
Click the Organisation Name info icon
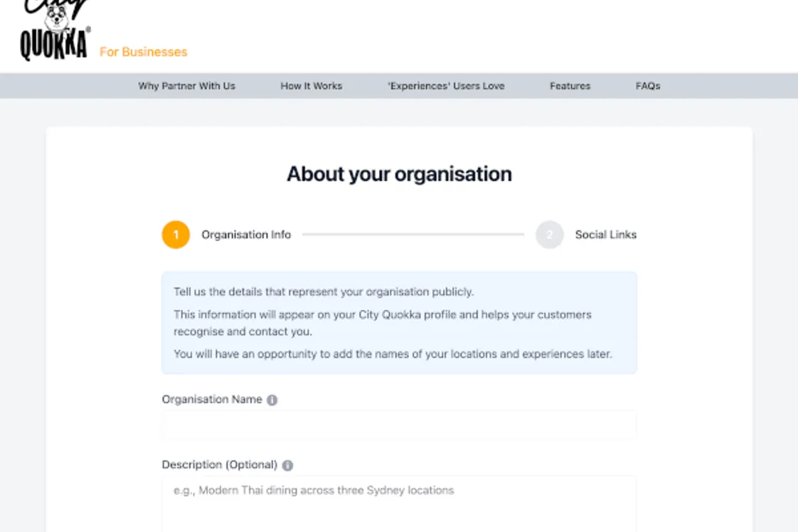[272, 400]
